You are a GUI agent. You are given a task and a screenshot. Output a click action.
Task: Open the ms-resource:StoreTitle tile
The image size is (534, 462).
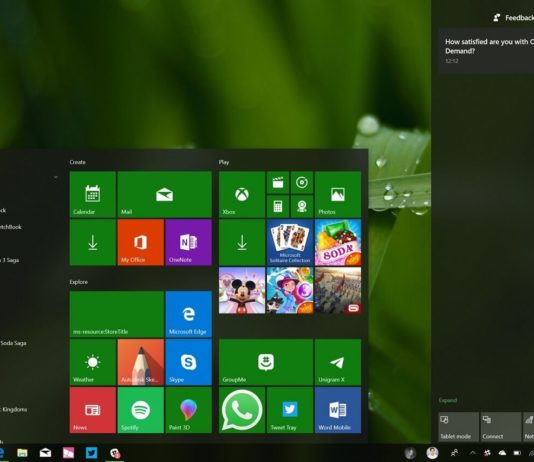(x=116, y=314)
